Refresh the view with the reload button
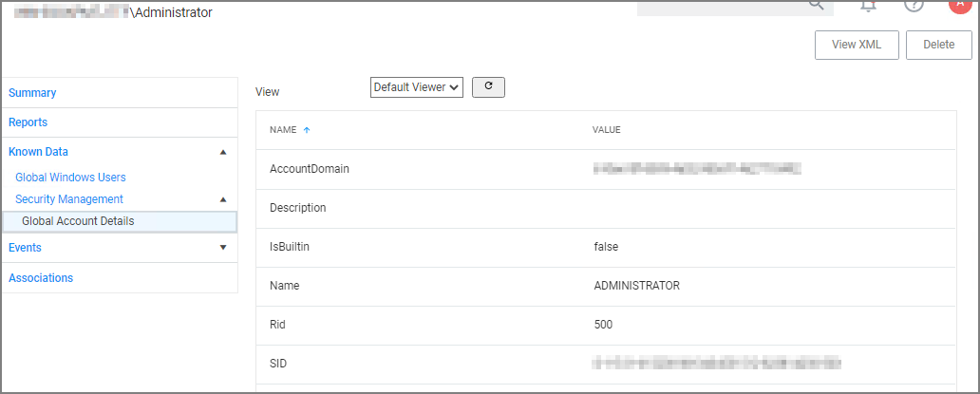The height and width of the screenshot is (394, 980). pyautogui.click(x=488, y=87)
